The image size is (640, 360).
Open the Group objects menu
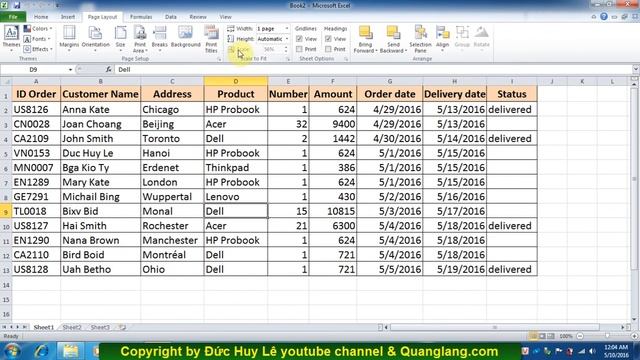(462, 38)
